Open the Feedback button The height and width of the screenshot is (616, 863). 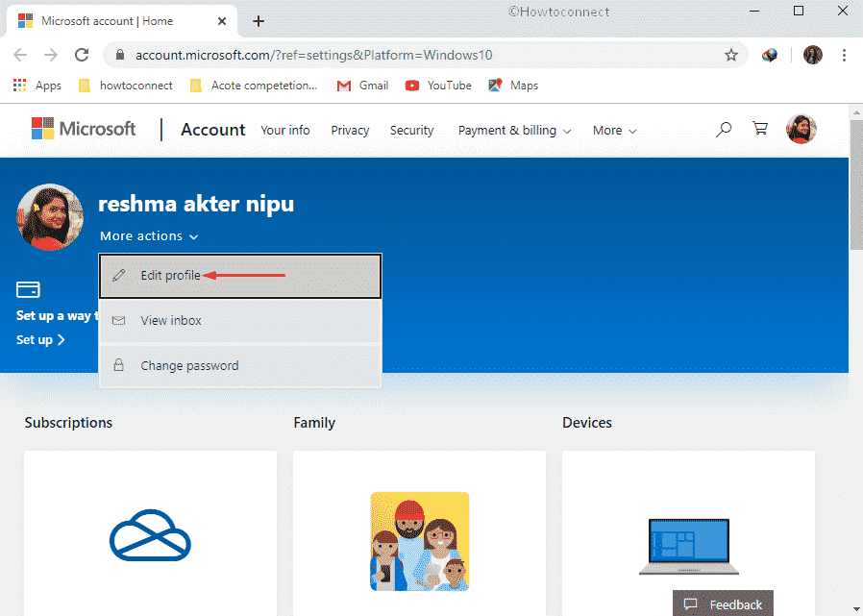point(723,604)
